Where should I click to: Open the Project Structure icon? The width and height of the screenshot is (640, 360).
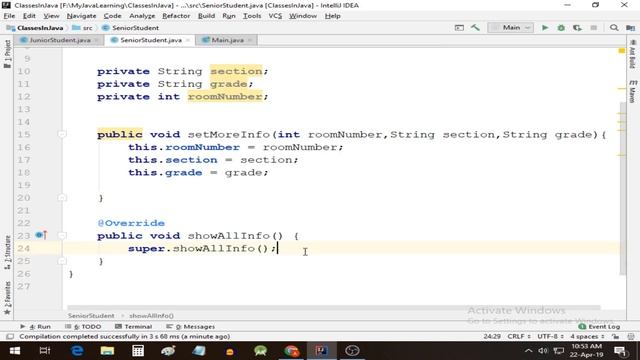coord(631,28)
